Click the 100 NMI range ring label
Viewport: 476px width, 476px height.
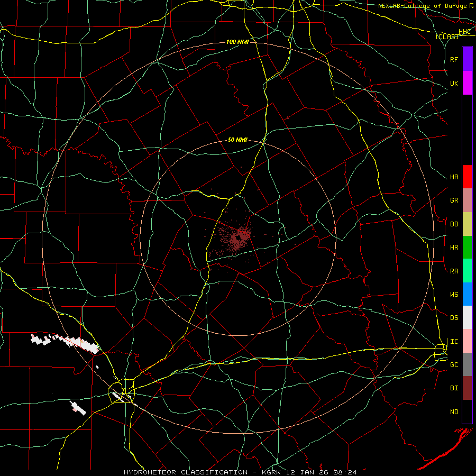click(x=237, y=42)
